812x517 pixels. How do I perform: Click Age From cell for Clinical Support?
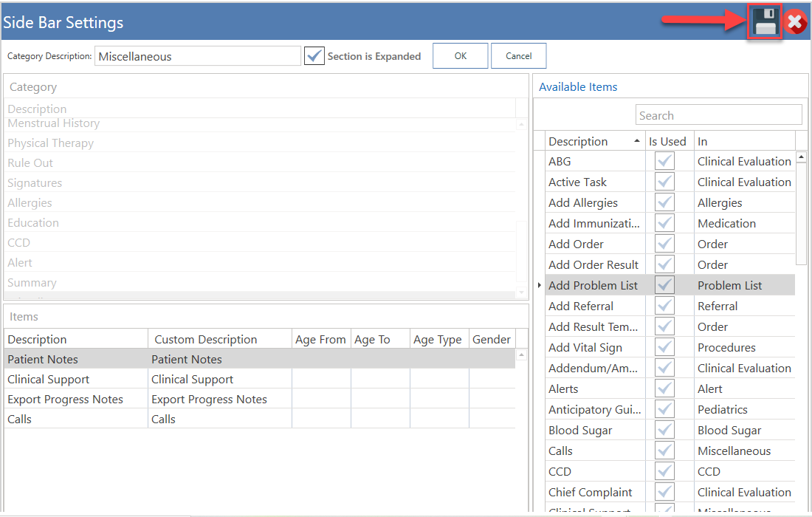[321, 379]
